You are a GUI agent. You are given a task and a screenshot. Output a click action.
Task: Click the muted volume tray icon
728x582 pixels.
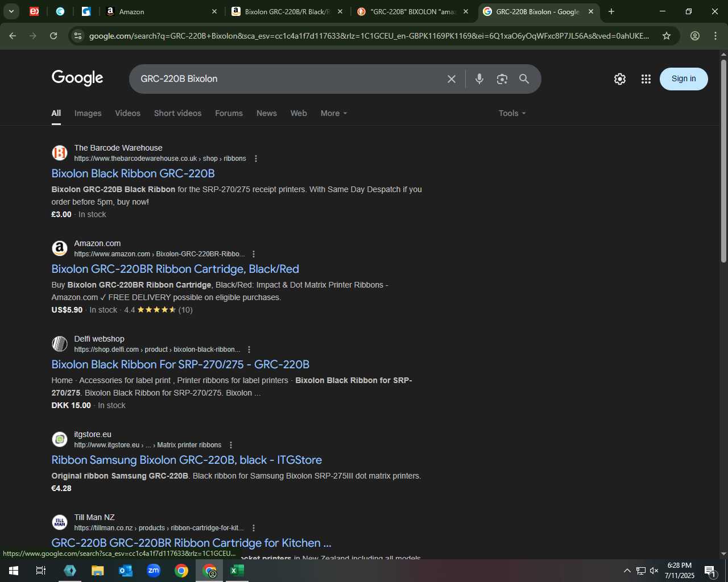(x=654, y=571)
